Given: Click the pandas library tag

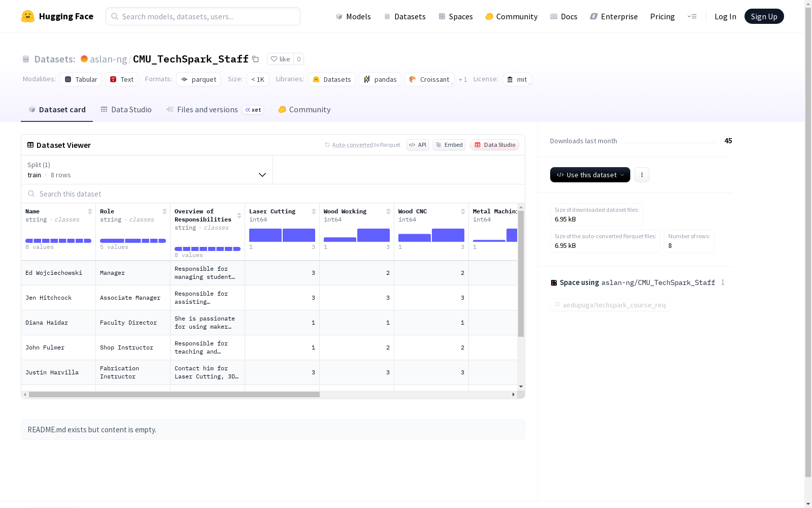Looking at the screenshot, I should pos(380,79).
